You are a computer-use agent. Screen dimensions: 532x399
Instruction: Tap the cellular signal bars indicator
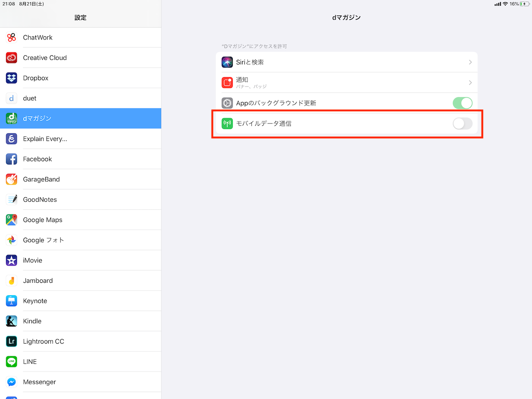point(497,4)
